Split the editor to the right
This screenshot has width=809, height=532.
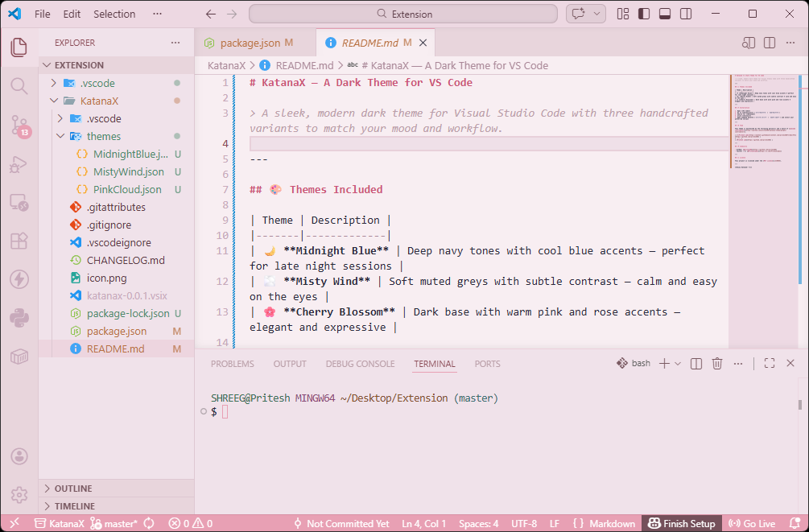(770, 43)
